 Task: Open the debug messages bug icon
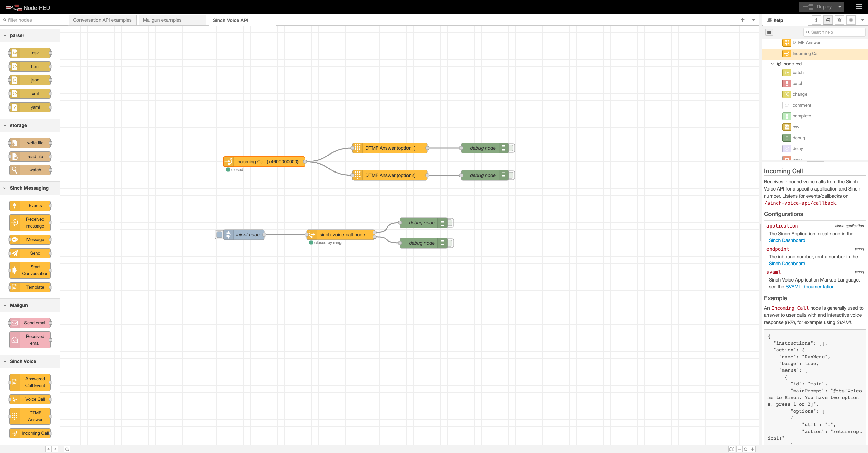click(839, 20)
